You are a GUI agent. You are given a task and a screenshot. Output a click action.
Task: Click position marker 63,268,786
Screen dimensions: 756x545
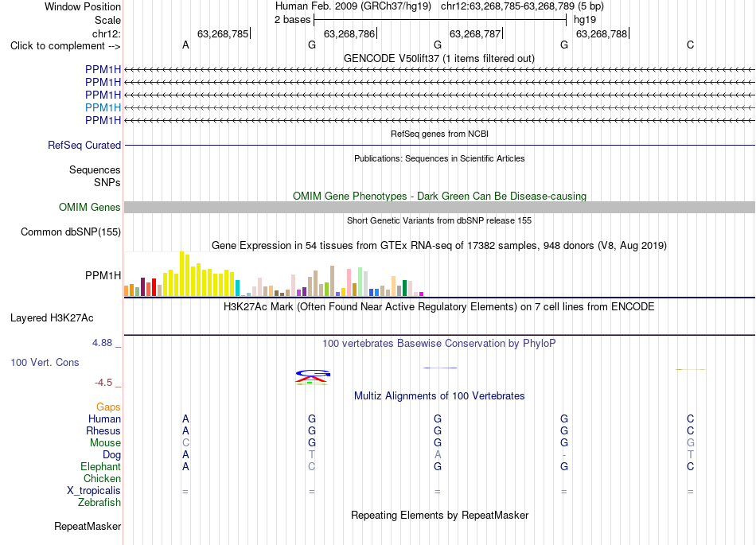pos(349,33)
